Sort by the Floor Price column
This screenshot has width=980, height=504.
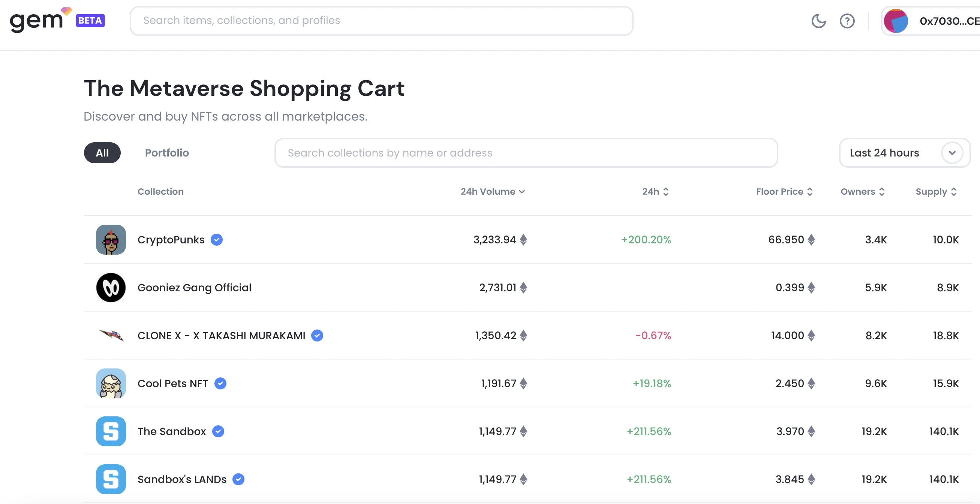[784, 192]
